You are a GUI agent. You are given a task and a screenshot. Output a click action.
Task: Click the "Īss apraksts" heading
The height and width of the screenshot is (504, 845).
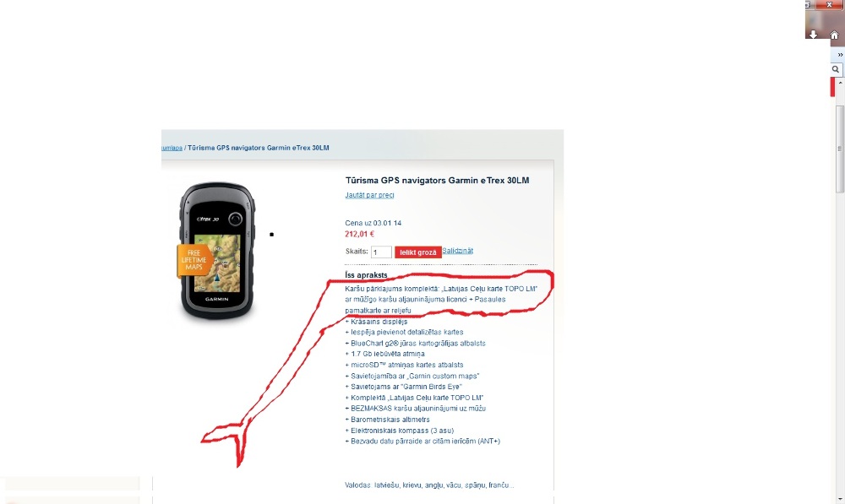click(x=366, y=275)
